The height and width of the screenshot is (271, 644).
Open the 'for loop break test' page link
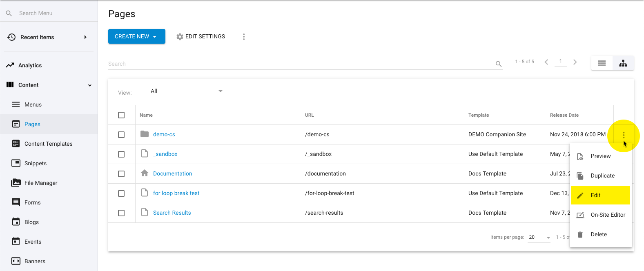point(176,193)
